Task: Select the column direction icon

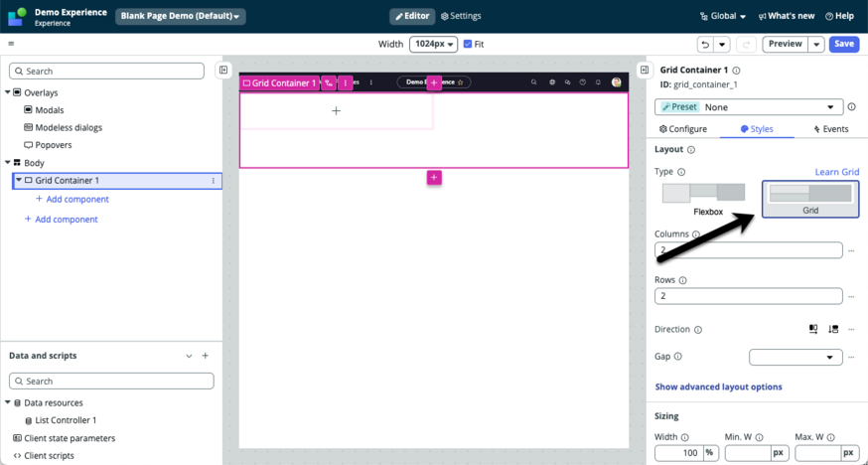Action: click(x=833, y=330)
